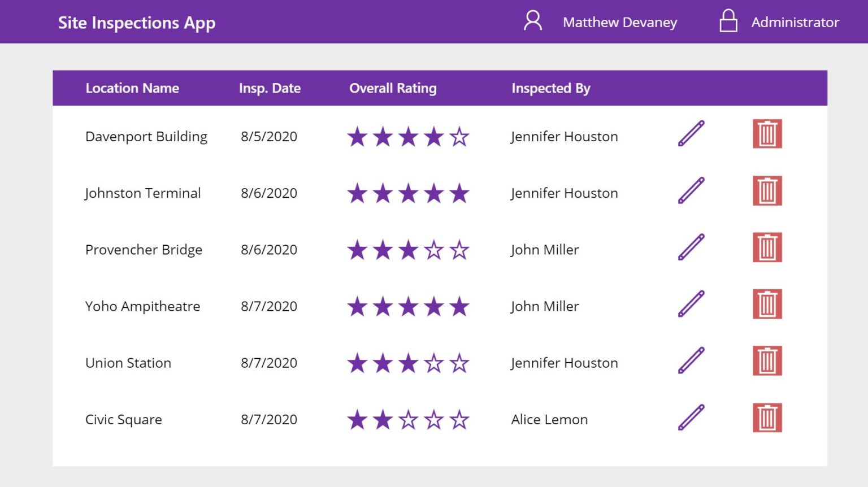Click the Overall Rating column header
868x487 pixels.
point(393,88)
